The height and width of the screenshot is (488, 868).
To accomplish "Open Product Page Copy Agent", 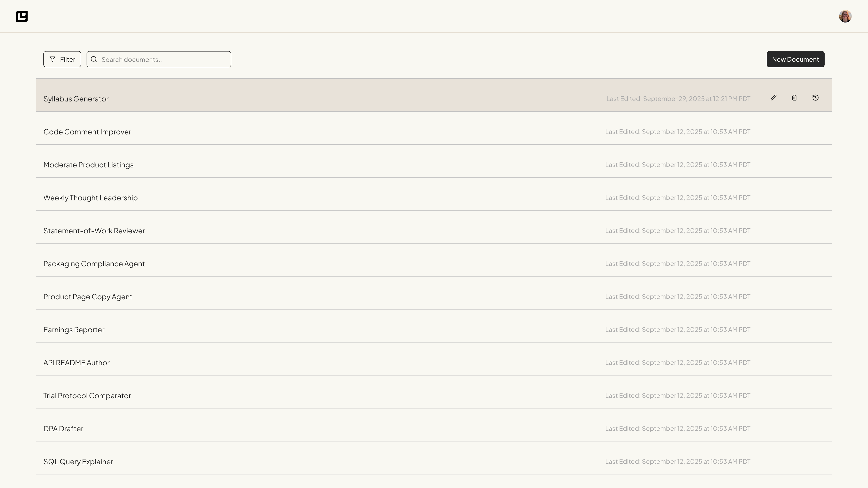I will [88, 297].
